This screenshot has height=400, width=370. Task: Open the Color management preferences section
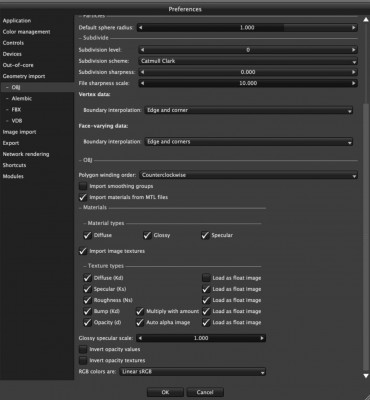tap(26, 32)
